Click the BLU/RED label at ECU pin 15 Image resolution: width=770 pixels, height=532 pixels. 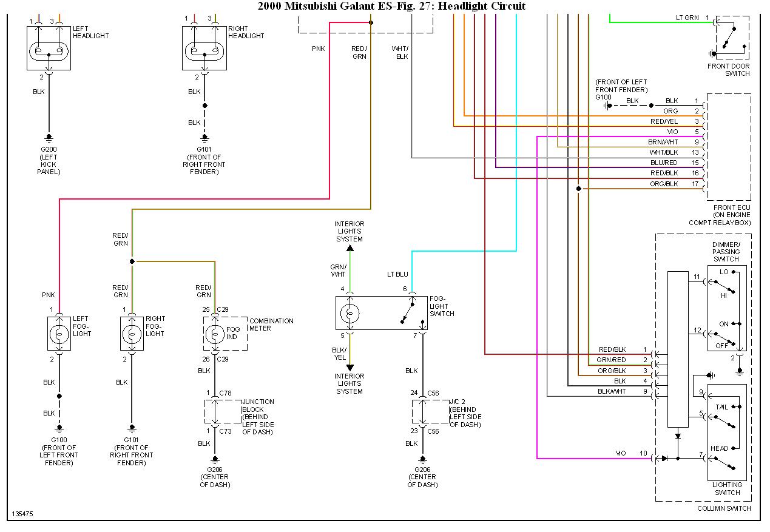664,163
